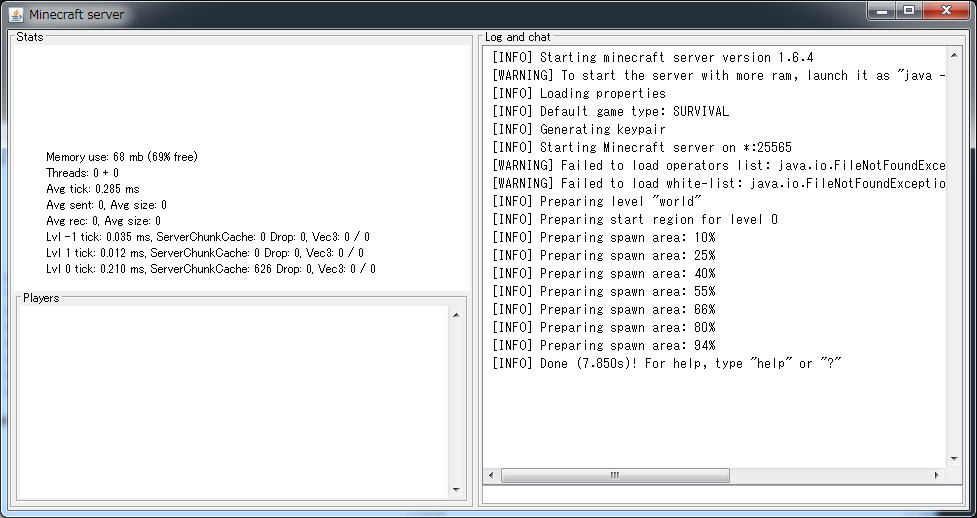
Task: Click the 'Failed to load operators list' warning
Action: [x=718, y=166]
